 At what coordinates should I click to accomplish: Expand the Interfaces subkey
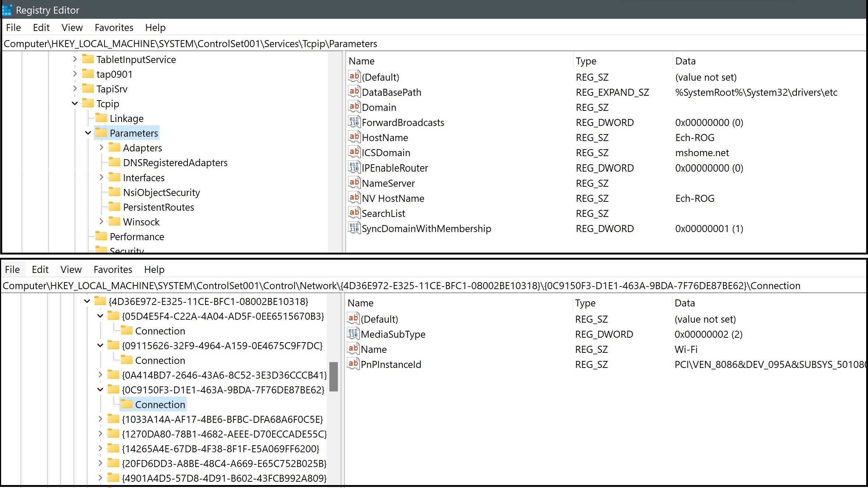[102, 177]
